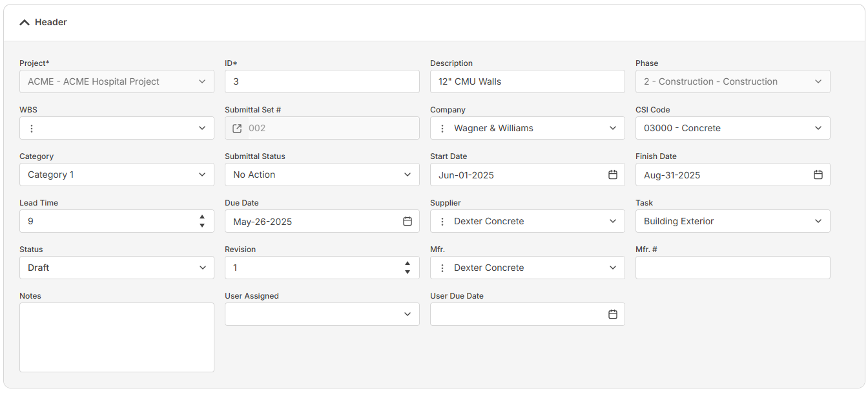Open the CSI Code dropdown
This screenshot has height=393, width=868.
click(x=818, y=128)
